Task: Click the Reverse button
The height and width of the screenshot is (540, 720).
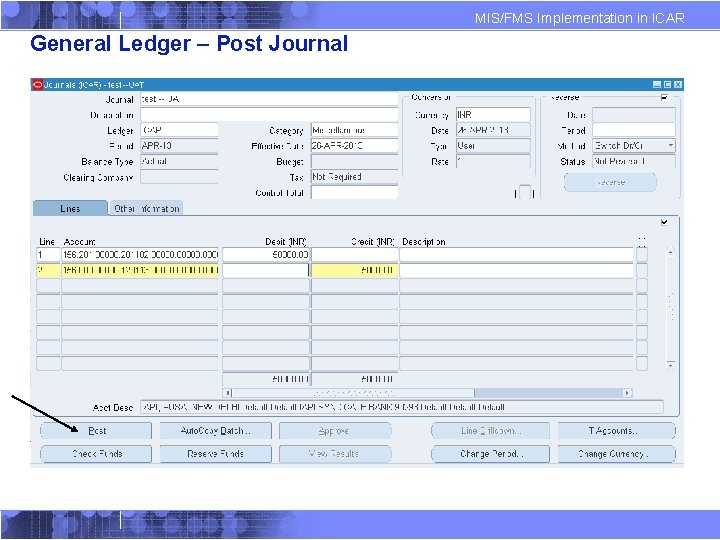Action: (610, 182)
